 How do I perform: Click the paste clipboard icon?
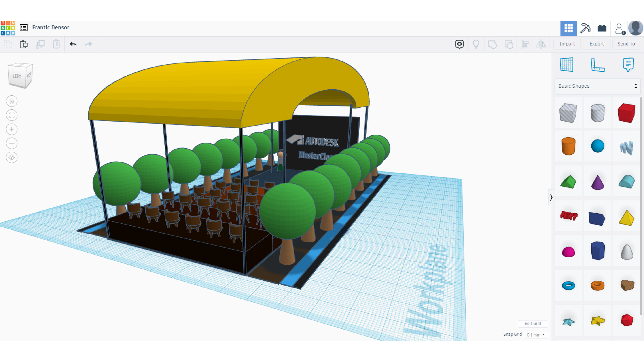tap(24, 44)
